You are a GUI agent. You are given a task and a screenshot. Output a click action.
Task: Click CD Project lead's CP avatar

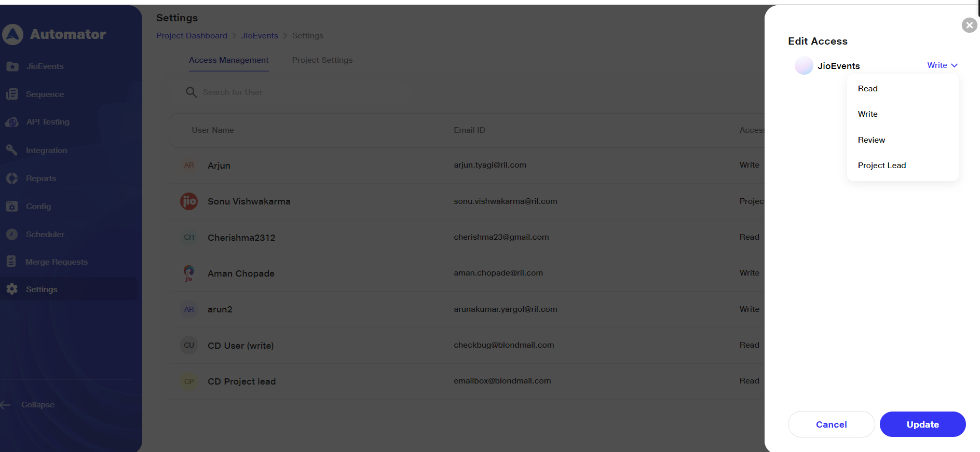[x=189, y=381]
